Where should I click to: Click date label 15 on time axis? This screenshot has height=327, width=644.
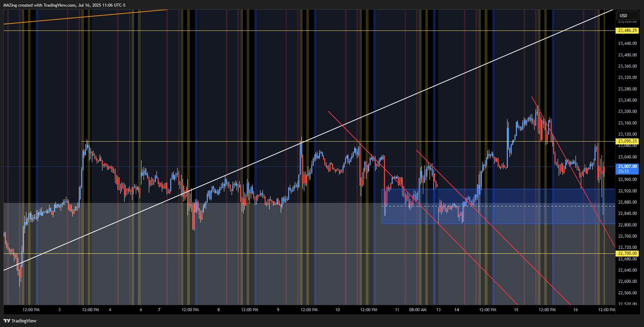coord(516,310)
